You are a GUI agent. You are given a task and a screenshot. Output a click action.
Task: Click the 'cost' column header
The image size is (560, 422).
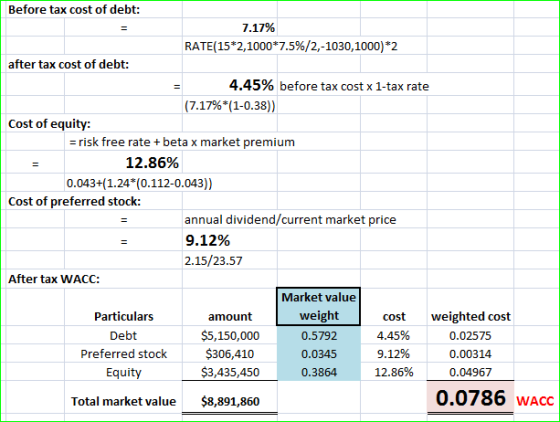pyautogui.click(x=394, y=317)
